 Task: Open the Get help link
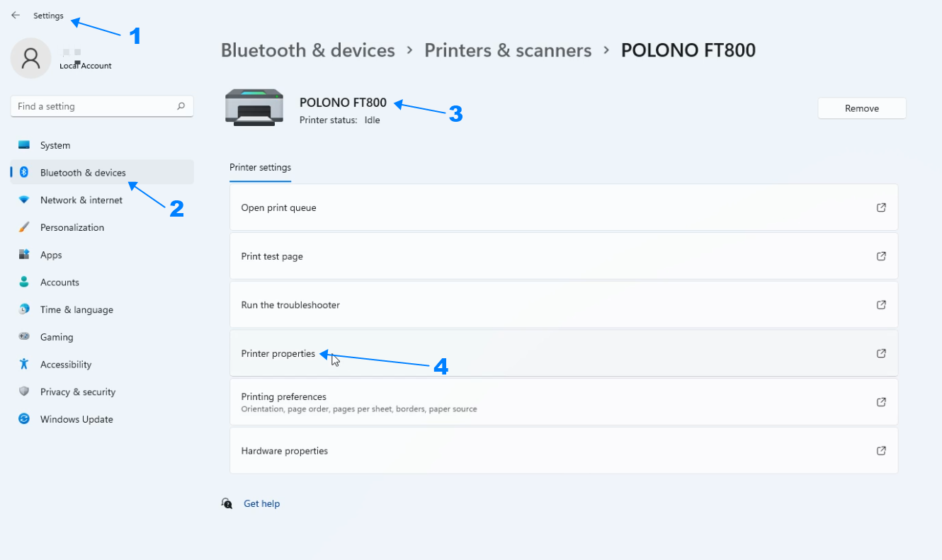(261, 504)
